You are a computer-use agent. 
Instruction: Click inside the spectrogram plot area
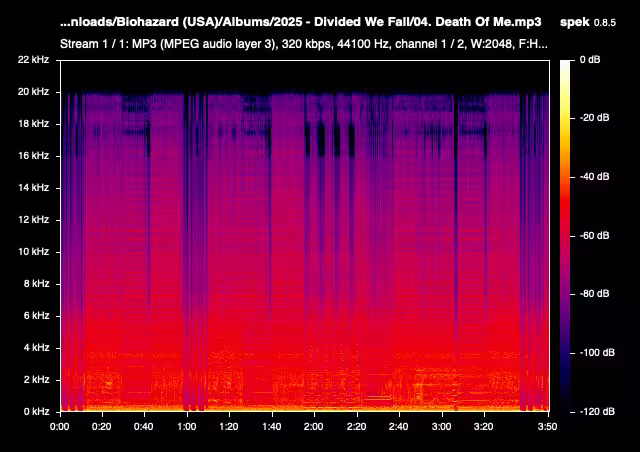(305, 236)
